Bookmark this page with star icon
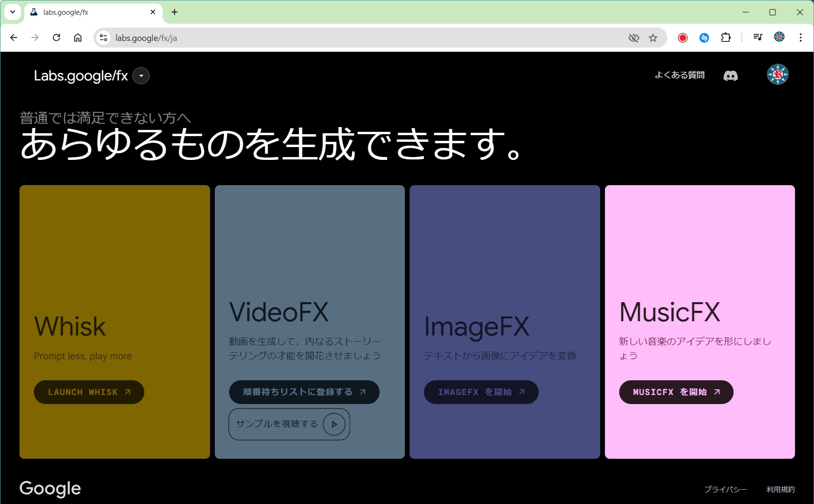Screen dimensions: 814x504 (x=653, y=38)
